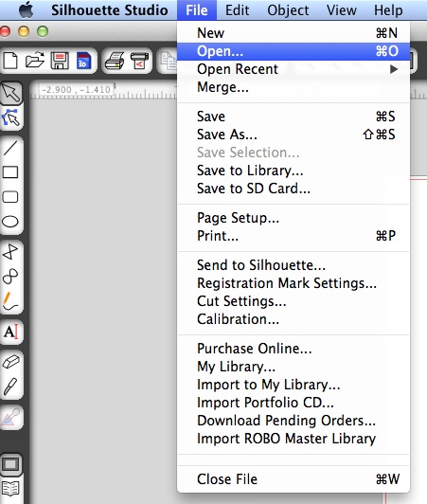Click the greyed-out eyedropper tool icon
This screenshot has height=504, width=427.
pos(11,417)
